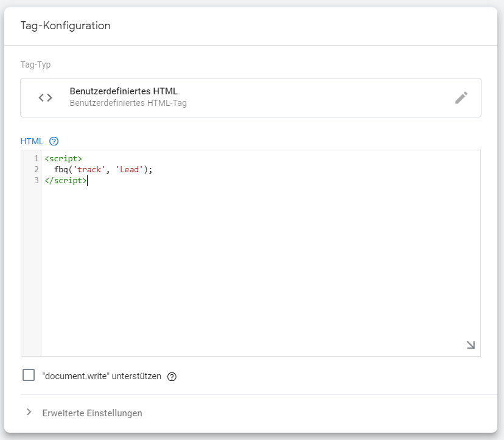Click the pencil edit icon for tag type
The image size is (504, 440).
[461, 98]
